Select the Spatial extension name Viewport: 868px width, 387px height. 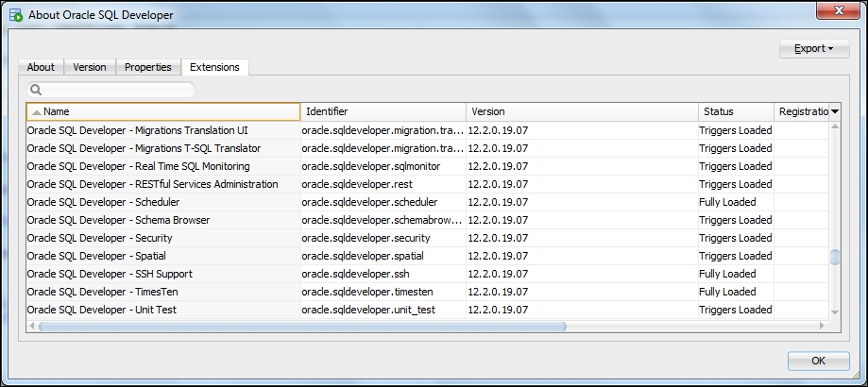pos(96,256)
